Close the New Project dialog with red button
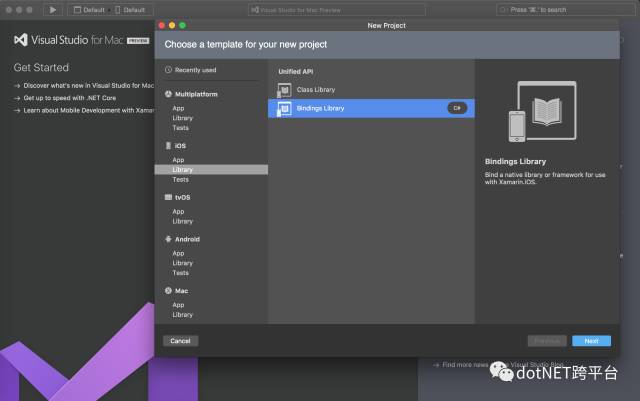 [x=162, y=25]
